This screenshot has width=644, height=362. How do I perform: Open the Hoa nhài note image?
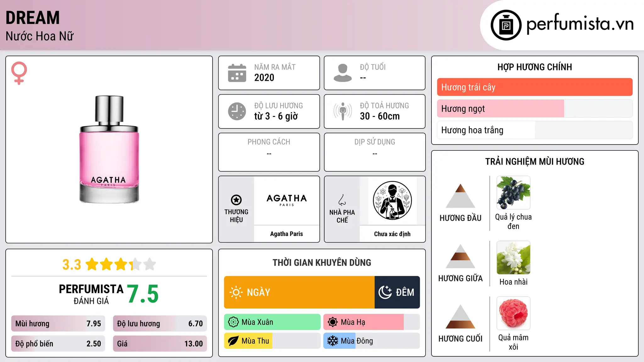[x=514, y=258]
